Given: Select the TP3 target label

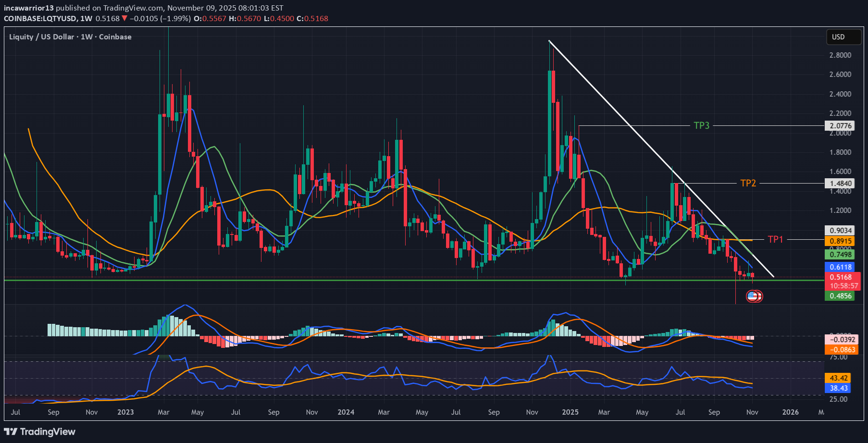Looking at the screenshot, I should pyautogui.click(x=701, y=125).
